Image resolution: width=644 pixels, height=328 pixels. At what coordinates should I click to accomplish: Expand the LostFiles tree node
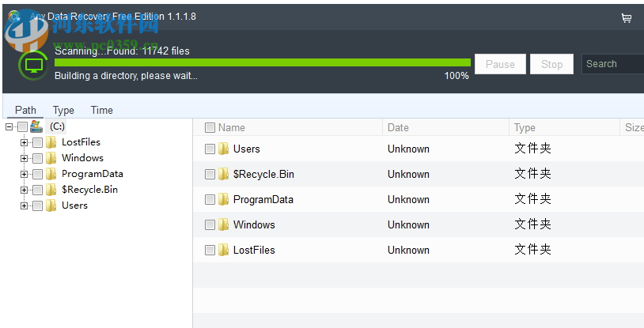click(x=24, y=142)
